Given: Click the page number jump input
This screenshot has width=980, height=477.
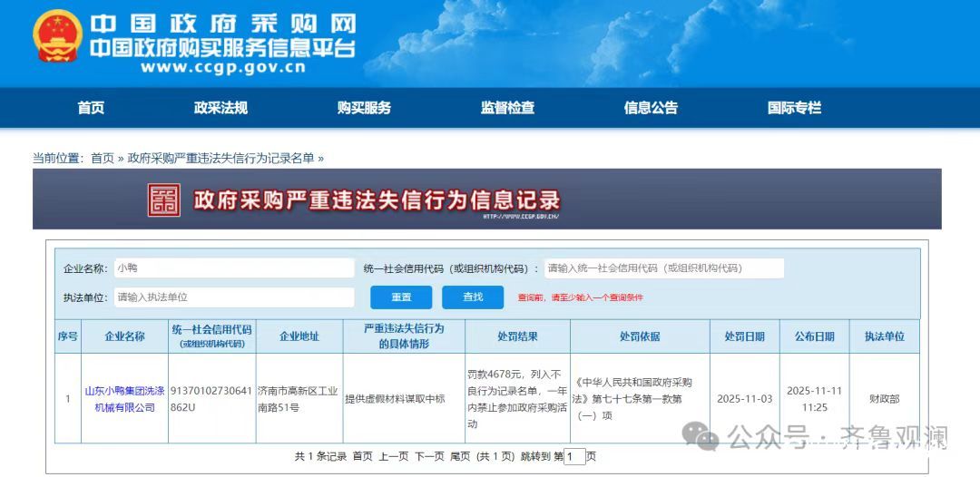Looking at the screenshot, I should 575,456.
